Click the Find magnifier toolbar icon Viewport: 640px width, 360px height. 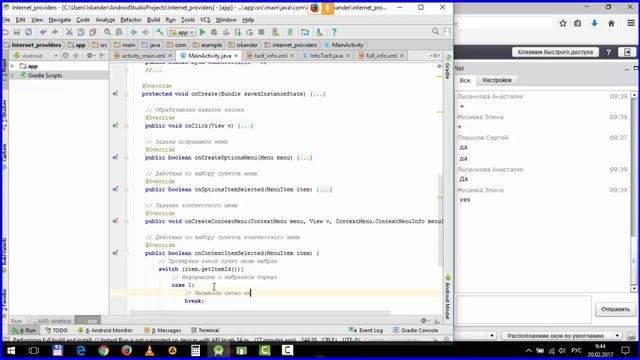click(x=107, y=32)
